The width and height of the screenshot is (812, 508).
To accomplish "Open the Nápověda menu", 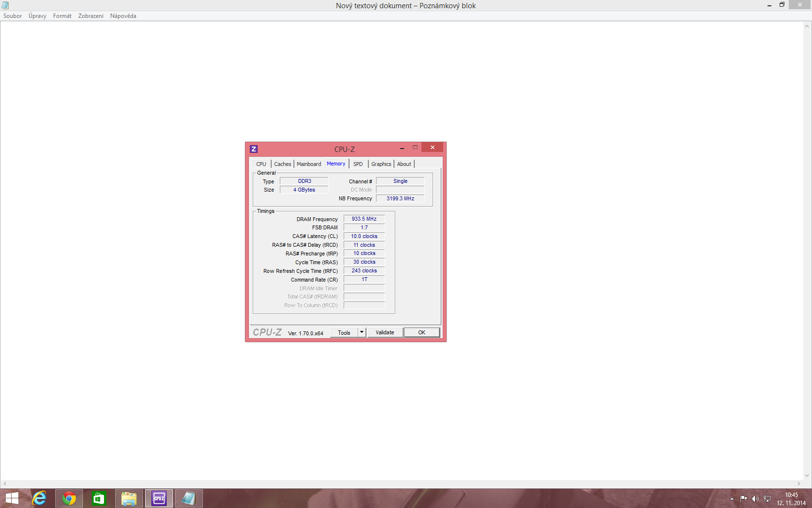I will (x=123, y=16).
